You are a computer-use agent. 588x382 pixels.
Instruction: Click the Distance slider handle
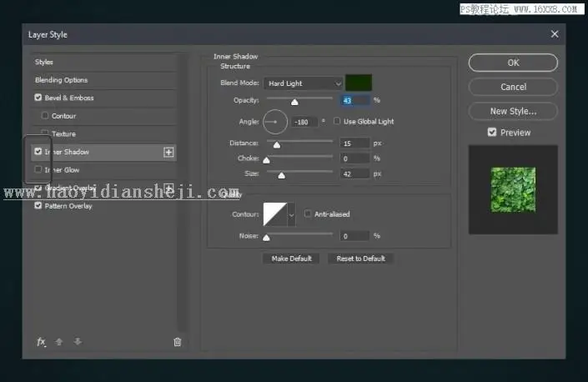(277, 145)
